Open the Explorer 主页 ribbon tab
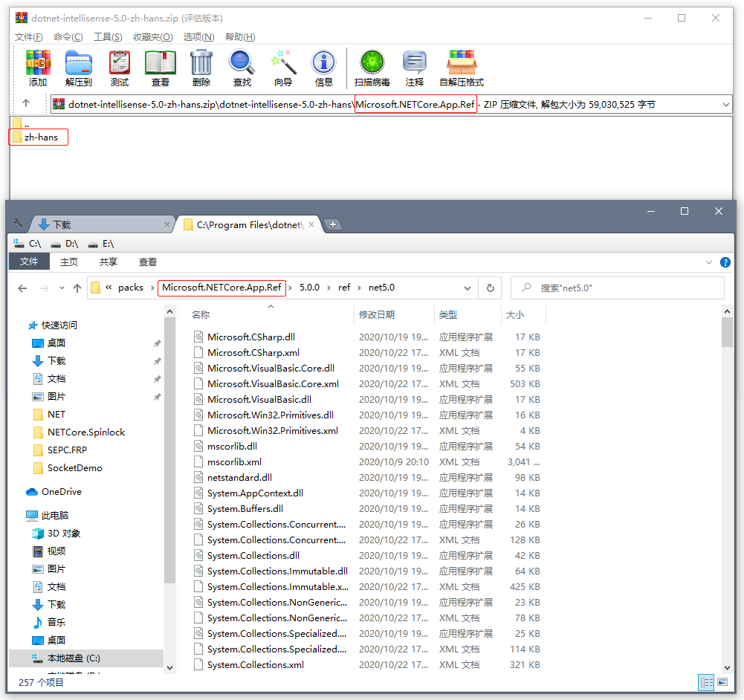The height and width of the screenshot is (700, 744). coord(69,262)
